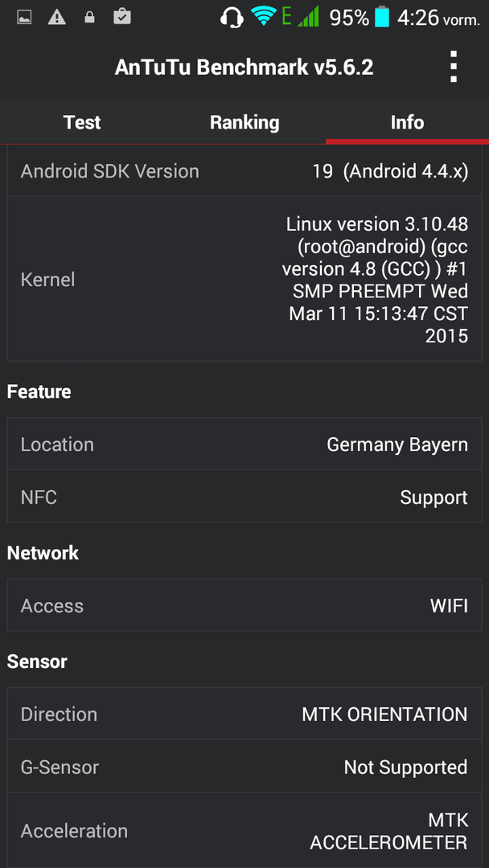The width and height of the screenshot is (489, 868).
Task: Tap the Android SDK Version row
Action: point(244,171)
